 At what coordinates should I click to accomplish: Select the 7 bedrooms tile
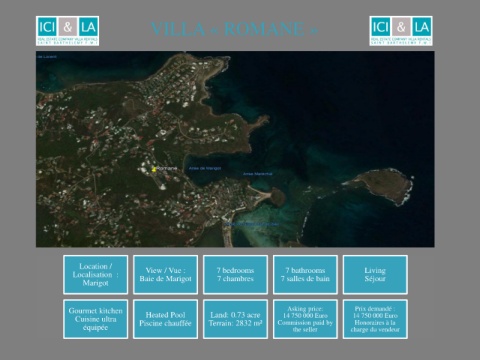pos(235,275)
